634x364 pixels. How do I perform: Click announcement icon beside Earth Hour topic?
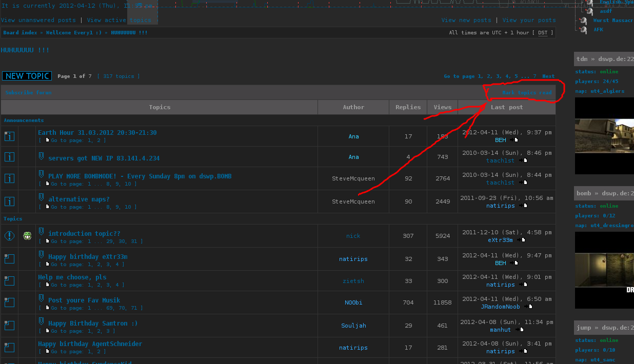pyautogui.click(x=9, y=136)
